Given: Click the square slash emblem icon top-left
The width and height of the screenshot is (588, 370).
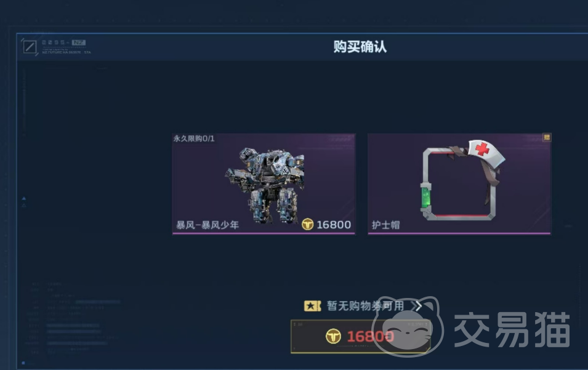Looking at the screenshot, I should (30, 47).
